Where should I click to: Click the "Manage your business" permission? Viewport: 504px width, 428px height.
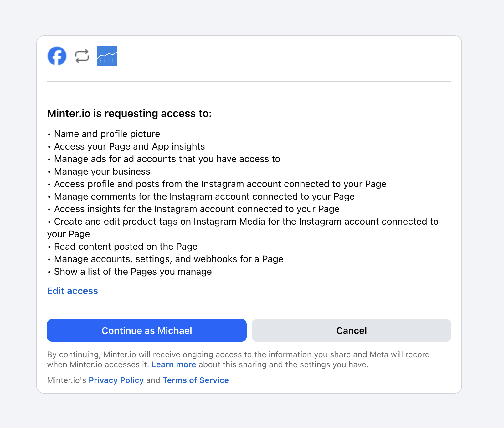[x=102, y=171]
